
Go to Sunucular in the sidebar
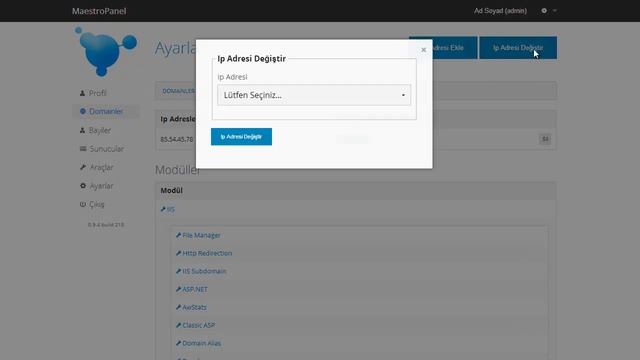[106, 149]
